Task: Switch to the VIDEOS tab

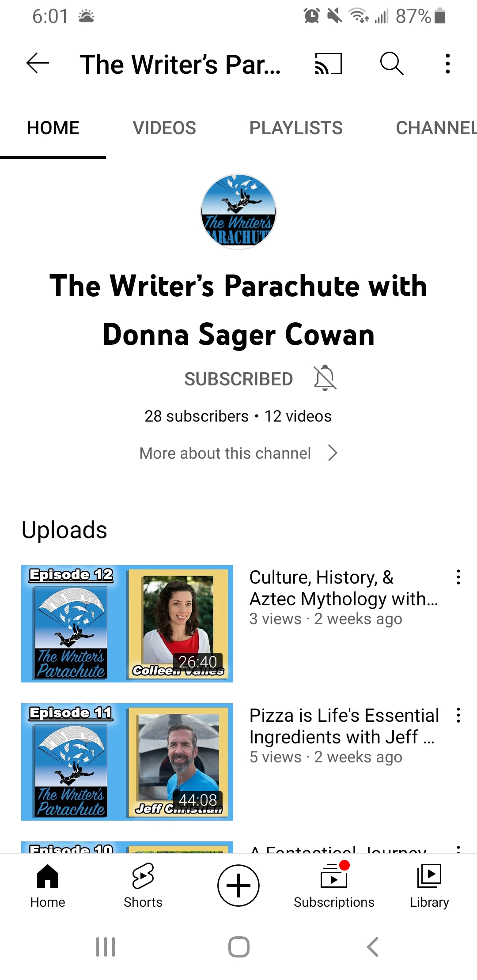Action: (164, 128)
